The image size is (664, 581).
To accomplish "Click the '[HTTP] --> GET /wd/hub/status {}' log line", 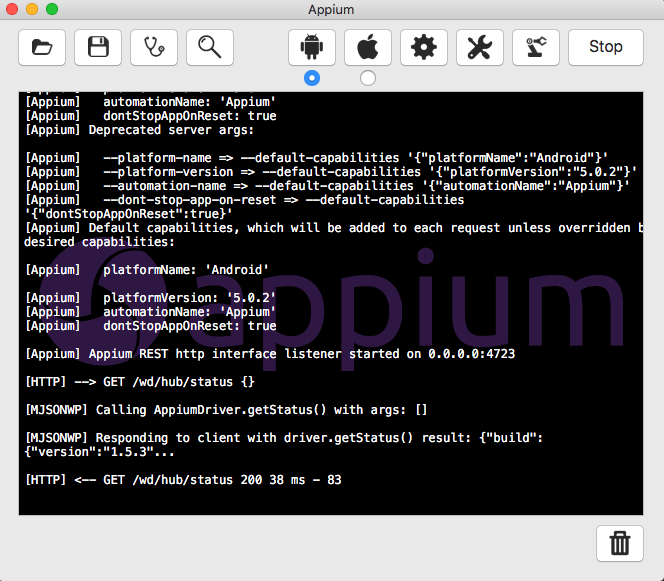I will pos(140,382).
